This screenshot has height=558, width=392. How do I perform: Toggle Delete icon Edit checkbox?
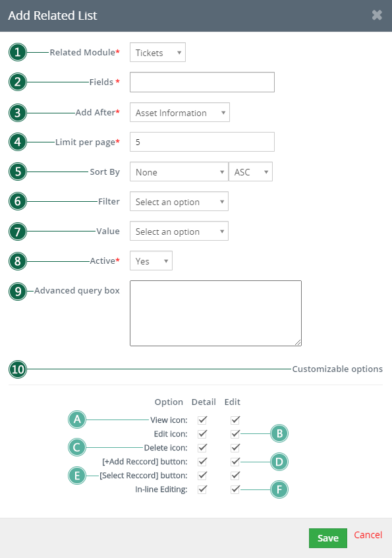[235, 448]
